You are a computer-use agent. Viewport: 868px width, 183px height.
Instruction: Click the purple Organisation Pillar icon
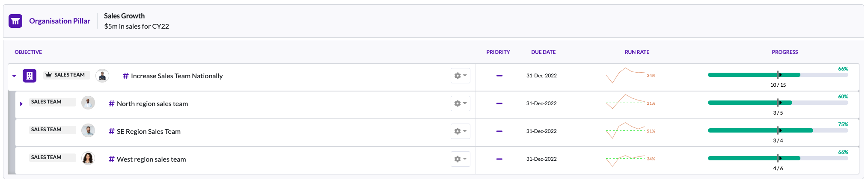pos(15,21)
